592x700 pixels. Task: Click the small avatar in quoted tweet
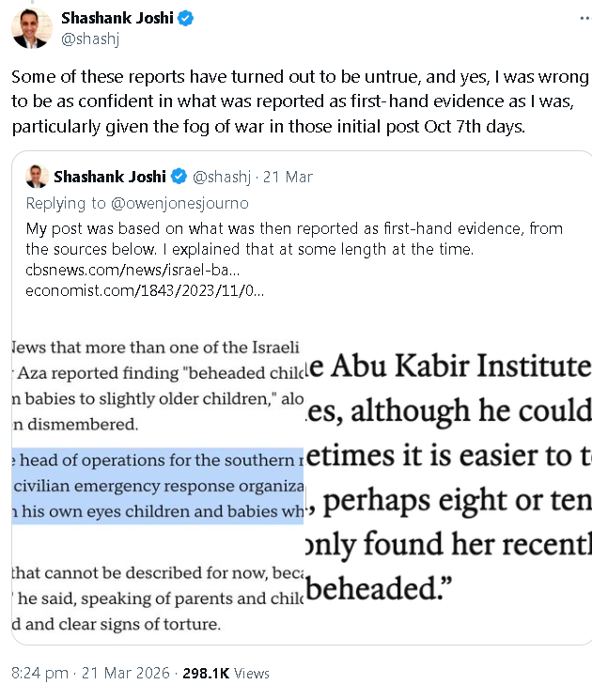(37, 177)
